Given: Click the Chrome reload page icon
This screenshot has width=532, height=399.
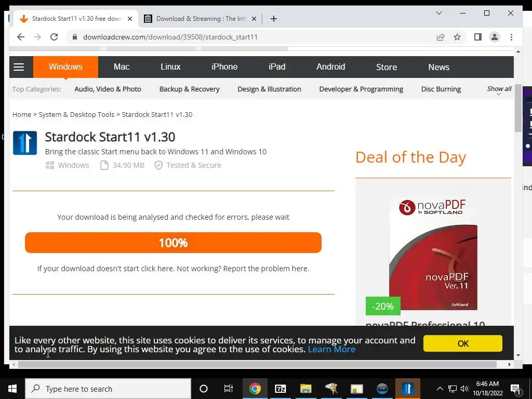Looking at the screenshot, I should point(54,37).
